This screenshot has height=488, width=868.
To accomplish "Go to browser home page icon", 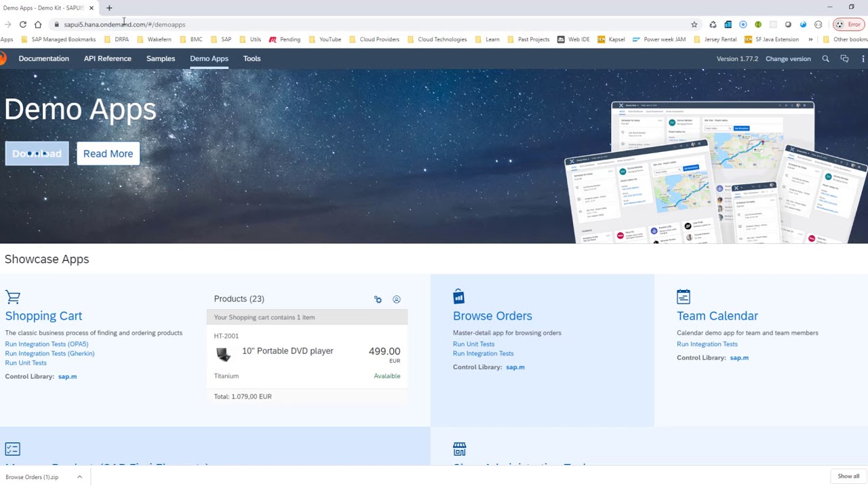I will pos(38,24).
